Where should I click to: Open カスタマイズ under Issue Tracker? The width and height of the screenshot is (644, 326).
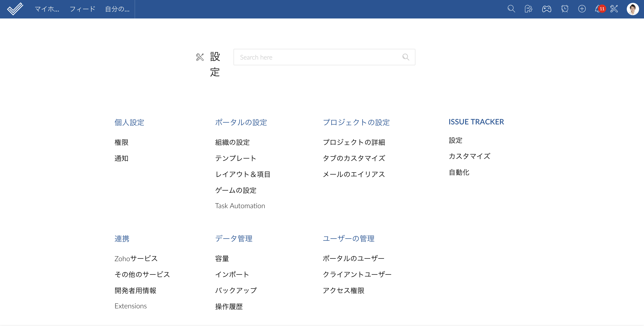(470, 156)
